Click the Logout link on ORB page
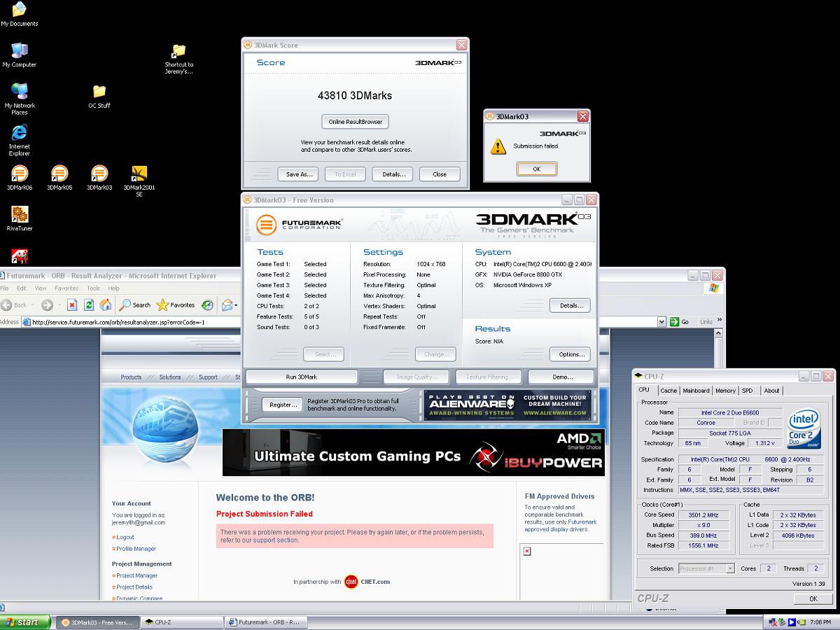Image resolution: width=840 pixels, height=630 pixels. [x=125, y=537]
